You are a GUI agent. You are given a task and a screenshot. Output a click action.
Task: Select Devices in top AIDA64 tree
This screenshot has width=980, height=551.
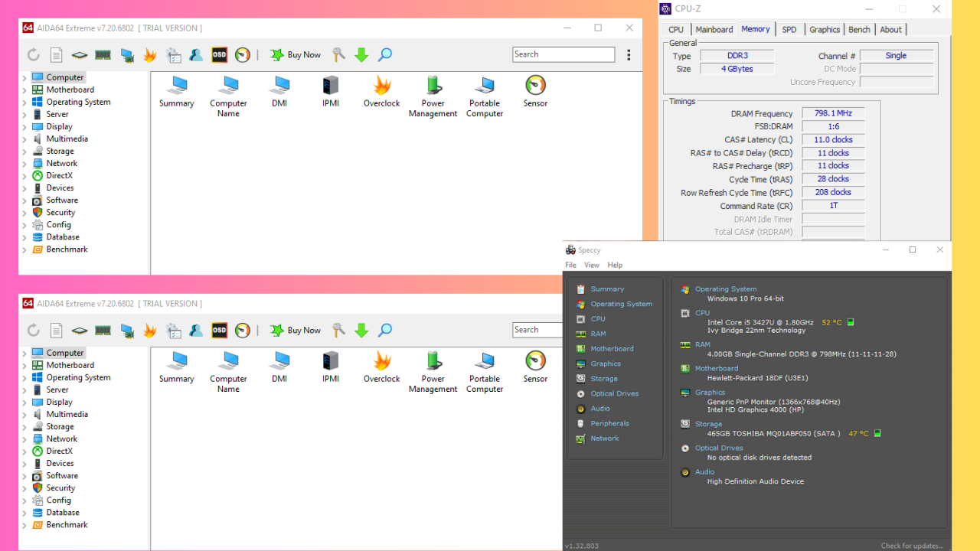coord(60,187)
